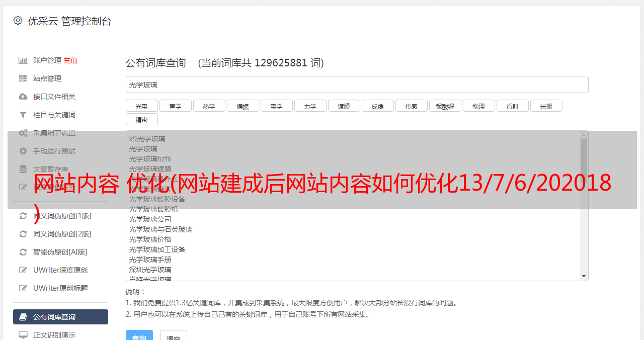Viewport: 644px width, 340px height.
Task: Open 智能伪原创[AI版] in the sidebar
Action: [60, 252]
